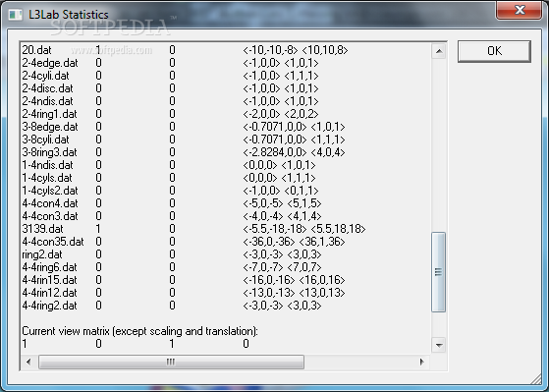The height and width of the screenshot is (392, 549).
Task: Click the 4-4ring6.dat entry
Action: click(x=50, y=267)
